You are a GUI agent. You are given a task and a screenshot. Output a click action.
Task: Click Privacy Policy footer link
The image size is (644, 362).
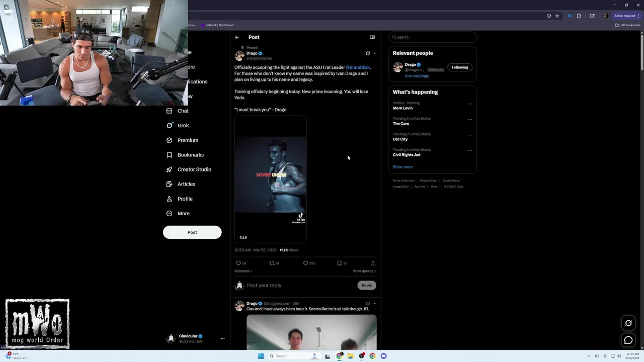point(428,180)
